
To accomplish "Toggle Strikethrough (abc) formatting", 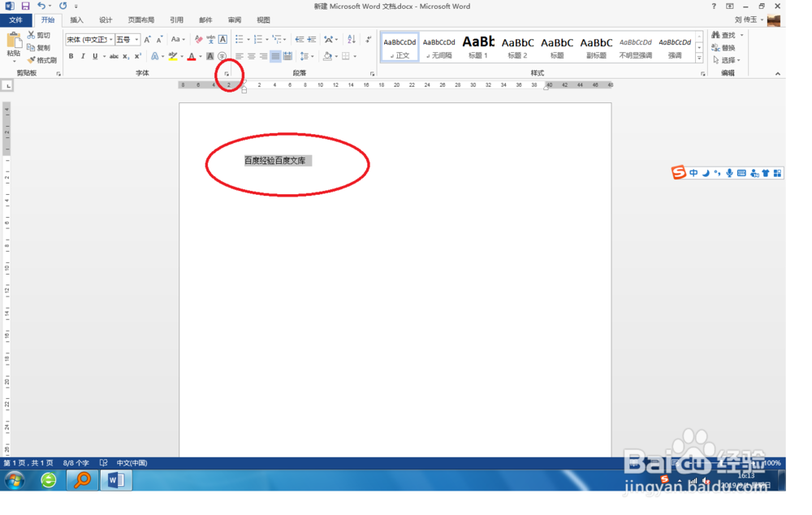I will [x=114, y=56].
